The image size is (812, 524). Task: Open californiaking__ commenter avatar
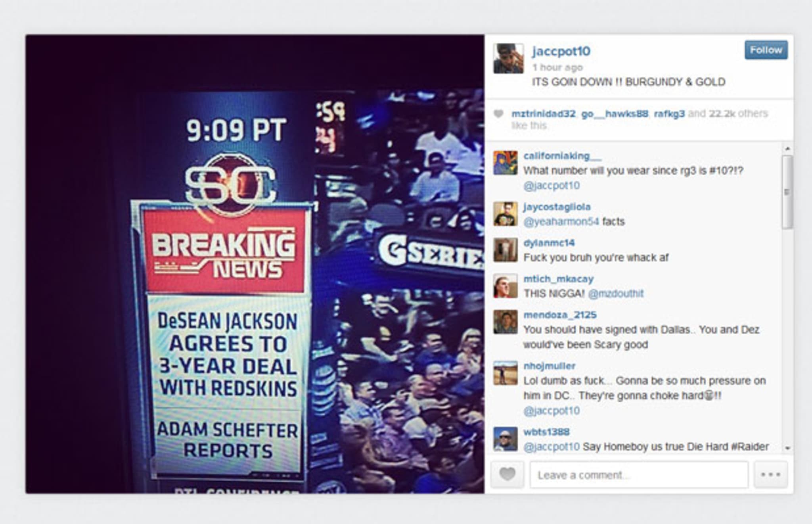[x=505, y=163]
